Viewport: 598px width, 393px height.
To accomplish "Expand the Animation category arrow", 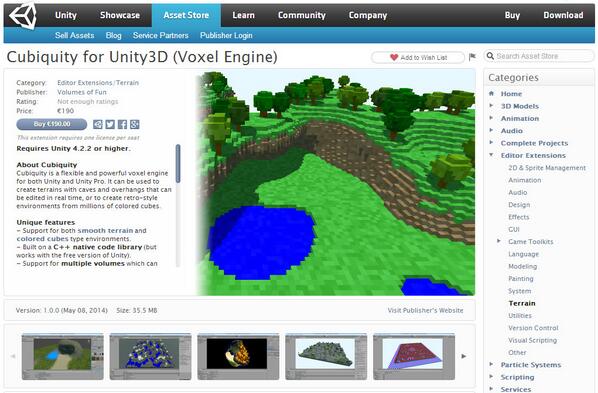I will [491, 118].
